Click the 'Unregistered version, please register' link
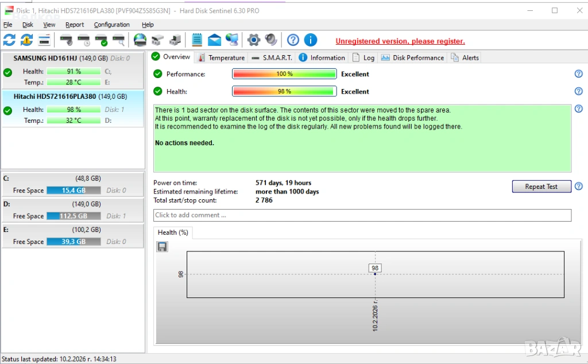This screenshot has height=364, width=588. pyautogui.click(x=400, y=41)
